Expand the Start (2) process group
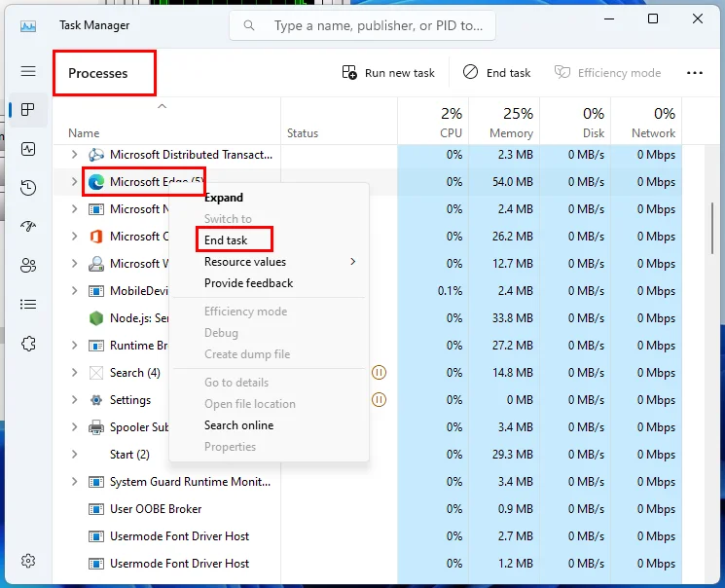725x588 pixels. [x=74, y=455]
